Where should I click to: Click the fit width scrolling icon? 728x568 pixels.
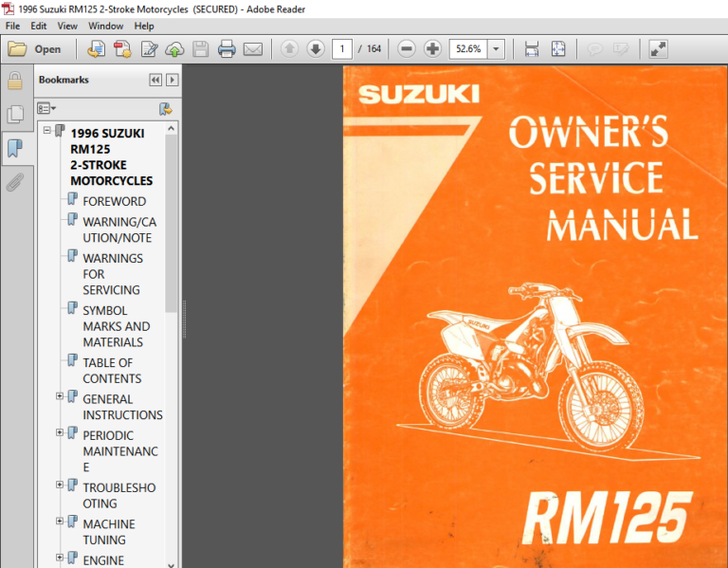click(x=532, y=48)
